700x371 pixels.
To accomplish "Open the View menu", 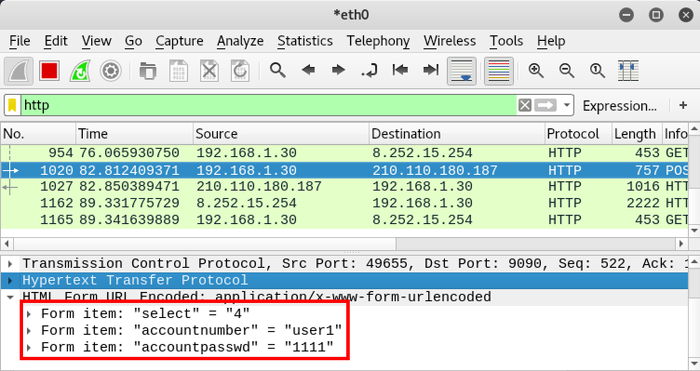I will point(96,41).
